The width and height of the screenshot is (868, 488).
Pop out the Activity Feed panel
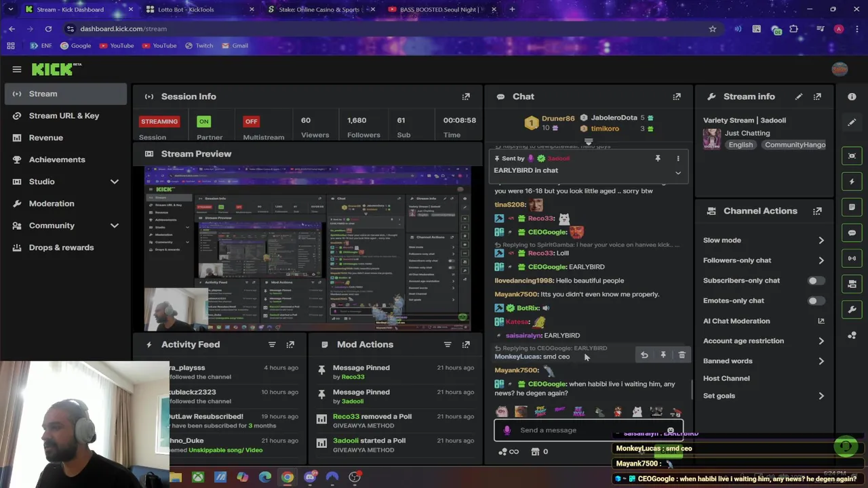click(x=290, y=344)
